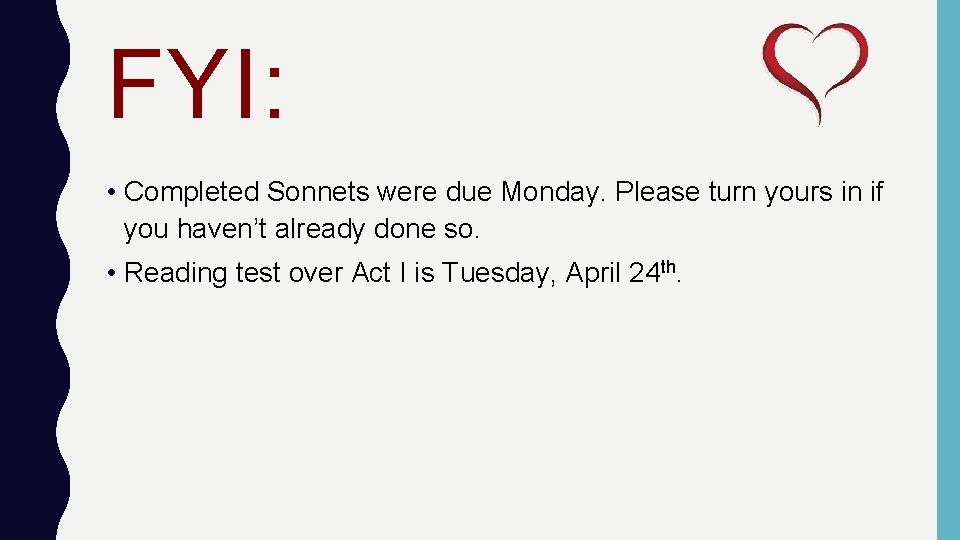Image resolution: width=960 pixels, height=540 pixels.
Task: Click the word 'Completed'
Action: 192,193
